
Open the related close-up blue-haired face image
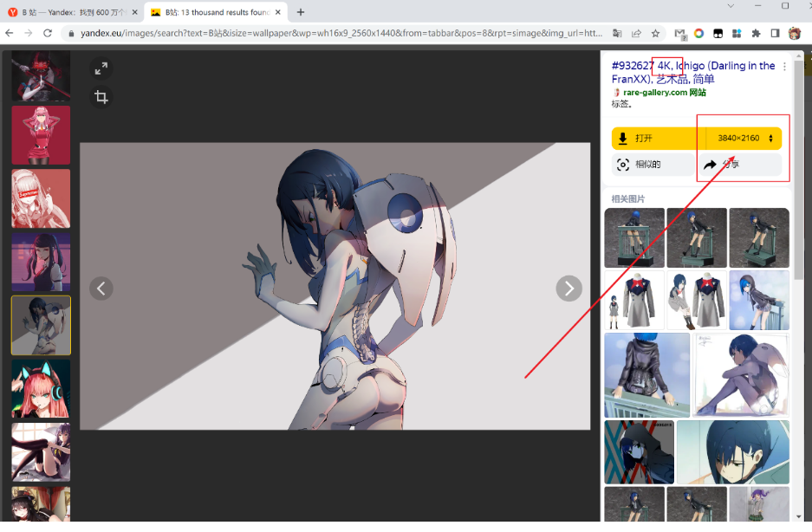pyautogui.click(x=733, y=452)
